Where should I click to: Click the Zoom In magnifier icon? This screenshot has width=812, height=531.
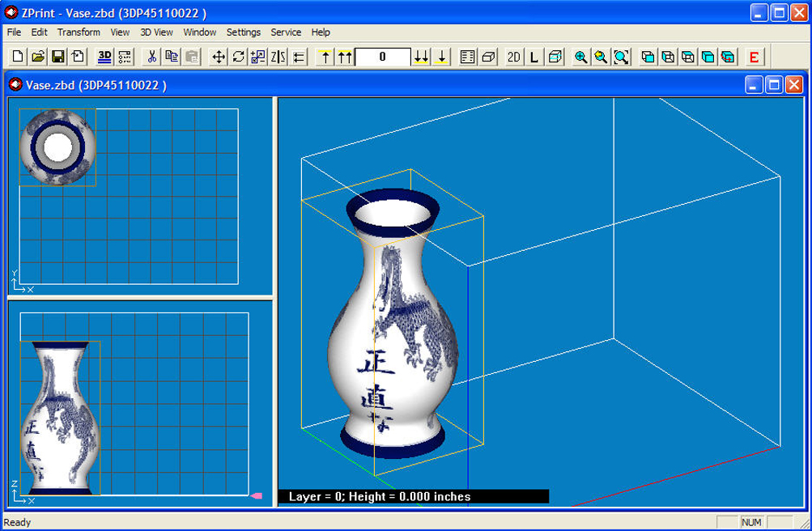tap(581, 57)
